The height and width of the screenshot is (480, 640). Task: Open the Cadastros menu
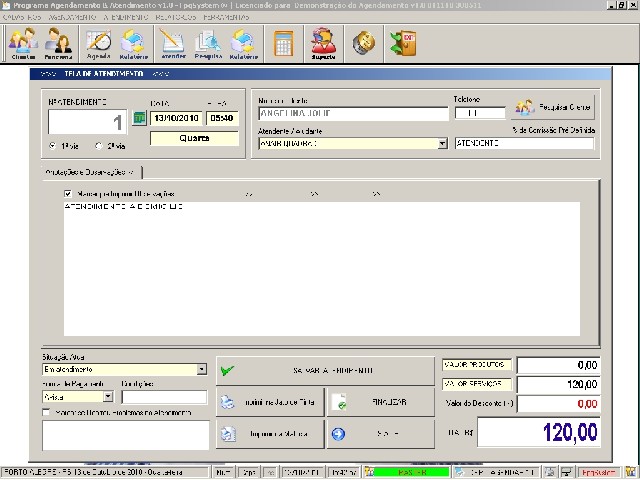coord(22,18)
